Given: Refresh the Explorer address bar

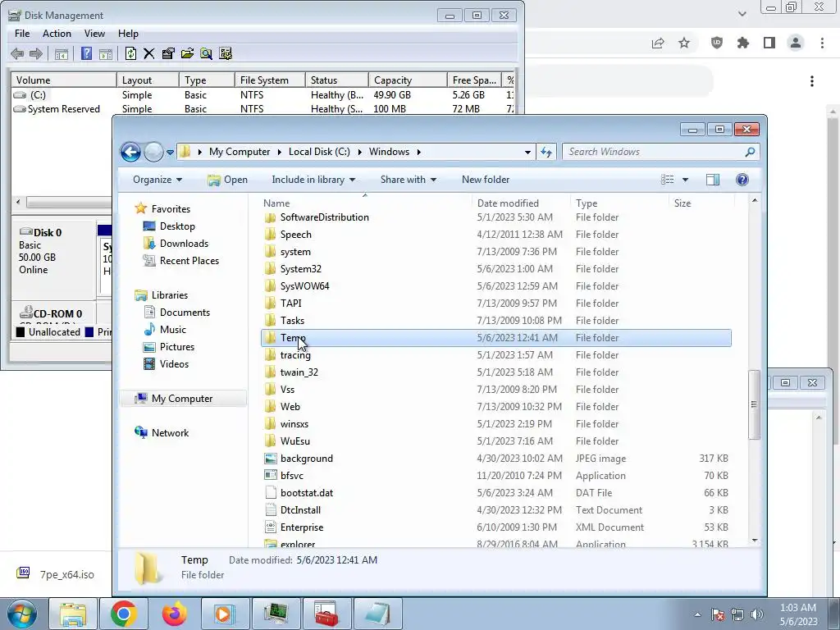Looking at the screenshot, I should pyautogui.click(x=546, y=152).
